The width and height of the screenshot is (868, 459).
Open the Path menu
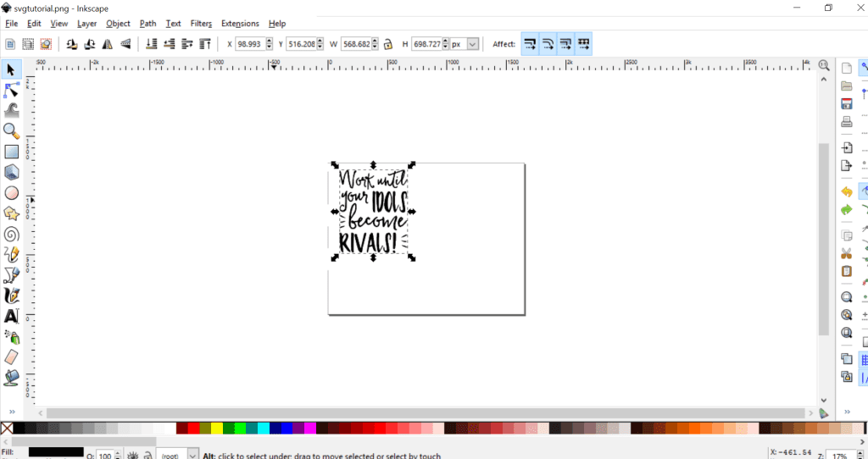147,23
